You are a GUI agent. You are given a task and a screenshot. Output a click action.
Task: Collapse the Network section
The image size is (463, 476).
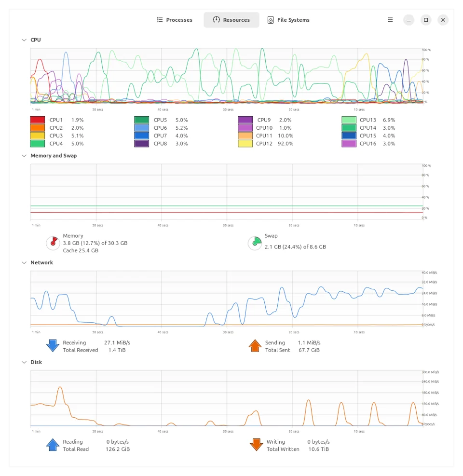coord(24,262)
